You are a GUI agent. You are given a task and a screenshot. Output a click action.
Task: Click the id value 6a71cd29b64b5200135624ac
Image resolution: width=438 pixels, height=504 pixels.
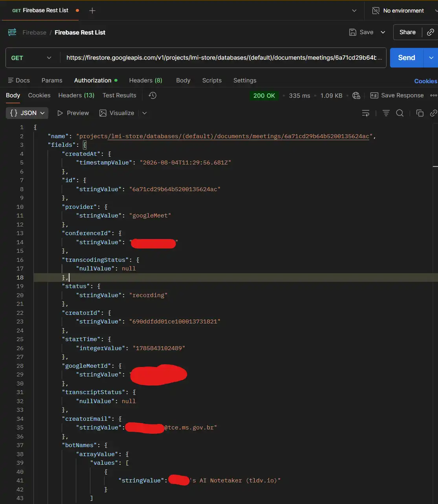[x=175, y=189]
